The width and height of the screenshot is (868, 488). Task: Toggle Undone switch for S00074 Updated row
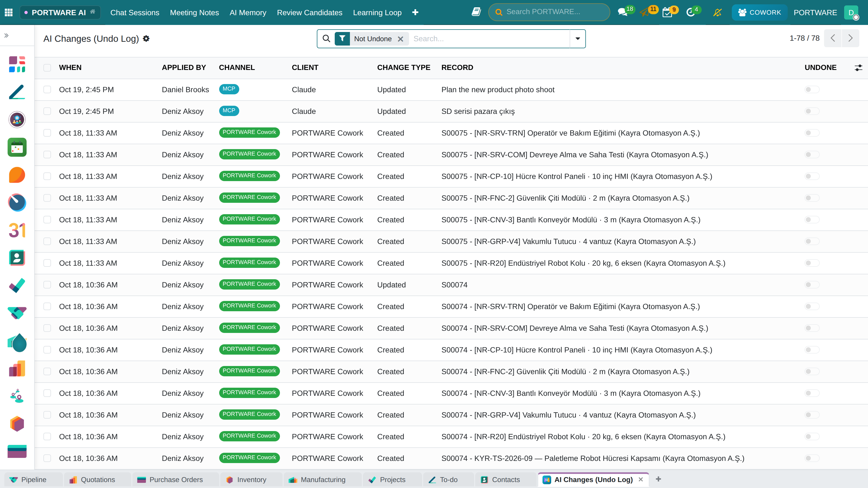click(812, 285)
